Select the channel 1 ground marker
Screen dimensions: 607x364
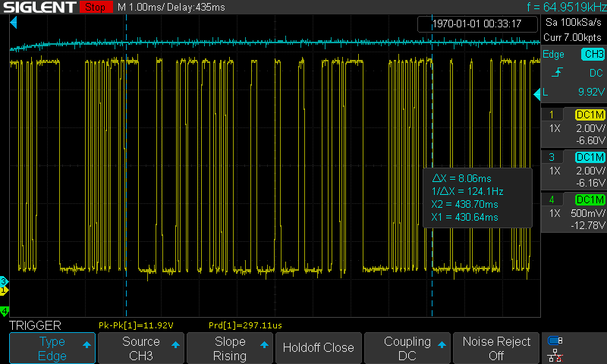coord(4,290)
